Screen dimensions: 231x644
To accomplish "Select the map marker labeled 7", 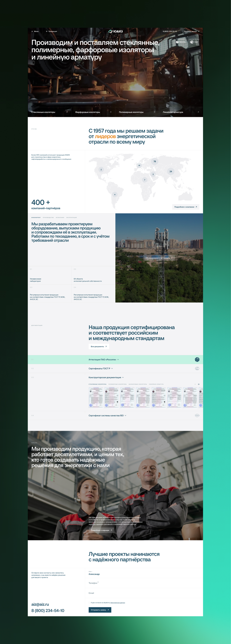I will (x=145, y=180).
